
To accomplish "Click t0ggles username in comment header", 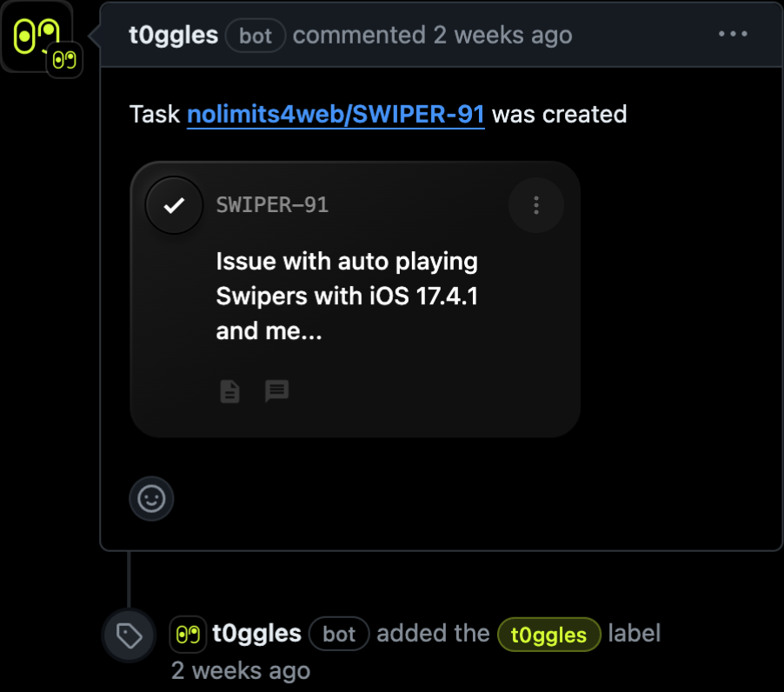I will coord(173,36).
